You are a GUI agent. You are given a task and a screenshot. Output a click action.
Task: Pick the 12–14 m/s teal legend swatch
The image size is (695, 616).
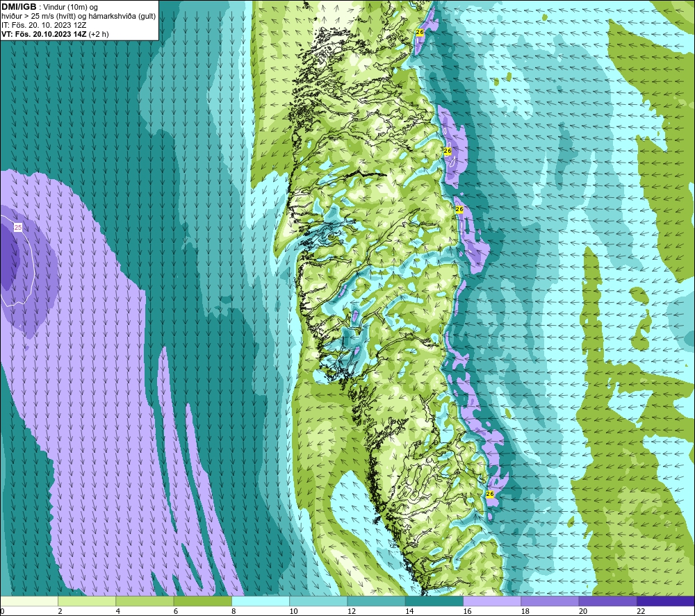click(x=376, y=601)
